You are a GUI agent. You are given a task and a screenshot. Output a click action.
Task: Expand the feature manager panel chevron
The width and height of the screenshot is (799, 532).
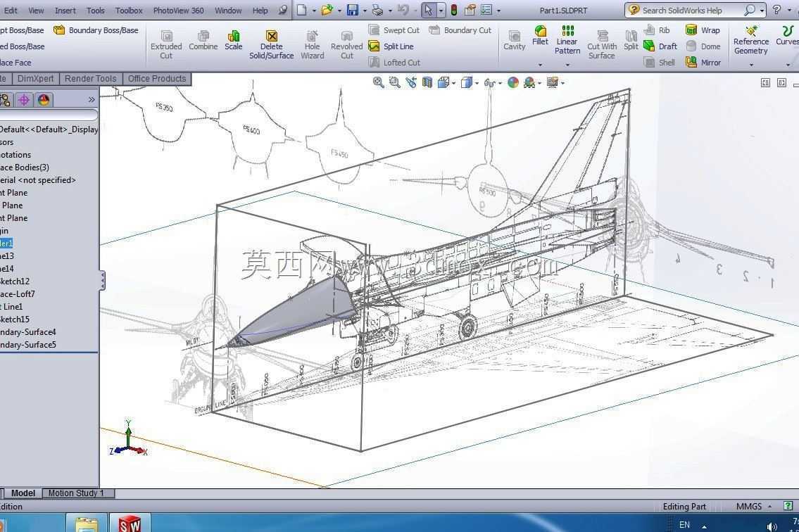point(92,100)
